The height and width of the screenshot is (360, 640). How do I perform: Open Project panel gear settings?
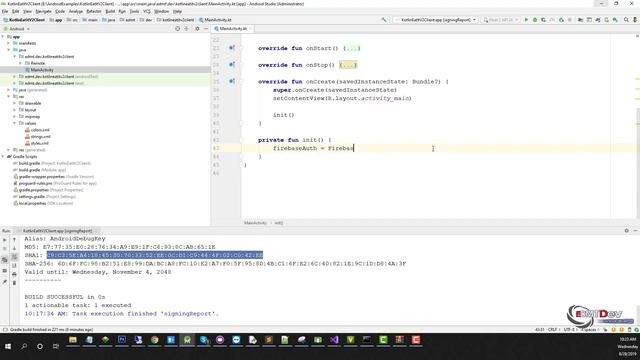click(197, 29)
